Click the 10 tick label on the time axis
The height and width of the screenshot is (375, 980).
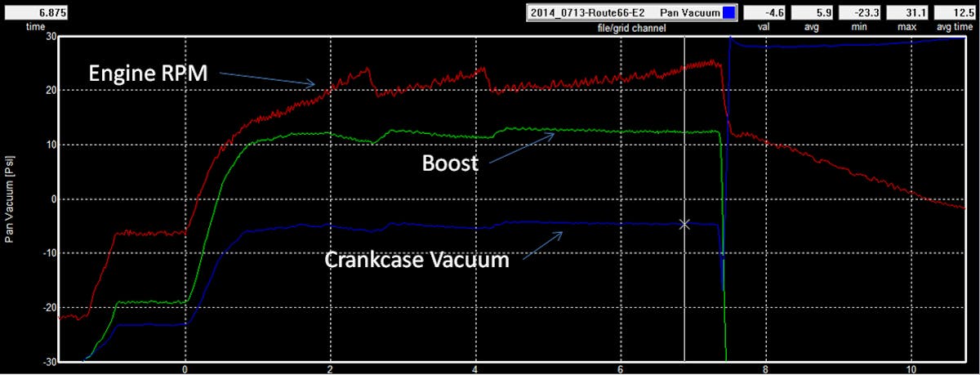coord(910,369)
